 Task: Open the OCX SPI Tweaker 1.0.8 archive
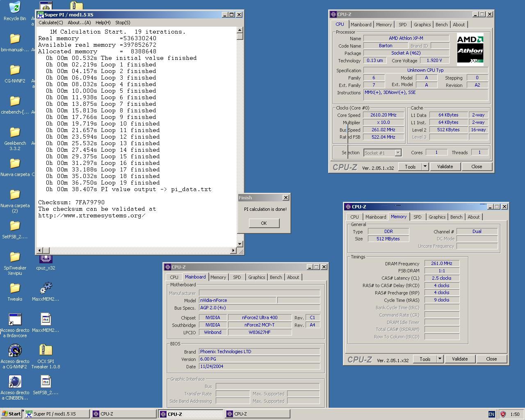[x=46, y=351]
